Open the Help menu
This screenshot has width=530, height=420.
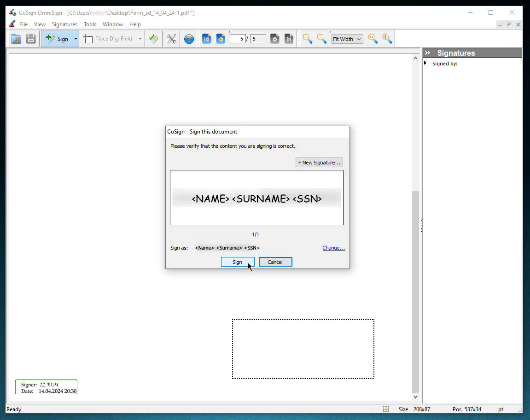tap(135, 24)
